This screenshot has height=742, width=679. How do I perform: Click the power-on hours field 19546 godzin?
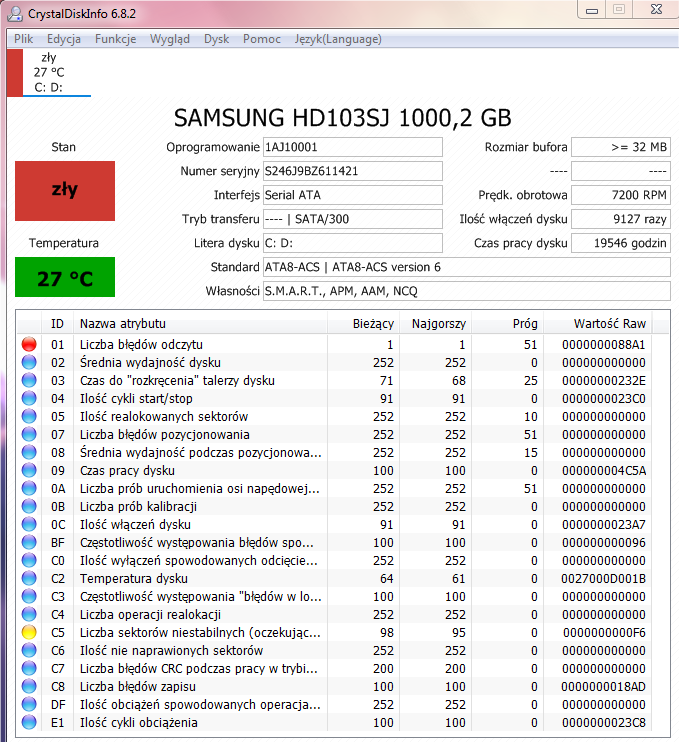(x=621, y=243)
